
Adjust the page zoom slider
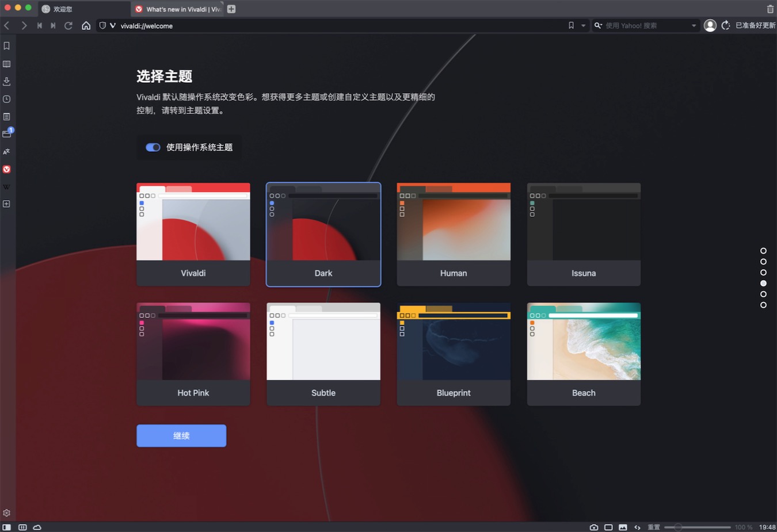[698, 527]
